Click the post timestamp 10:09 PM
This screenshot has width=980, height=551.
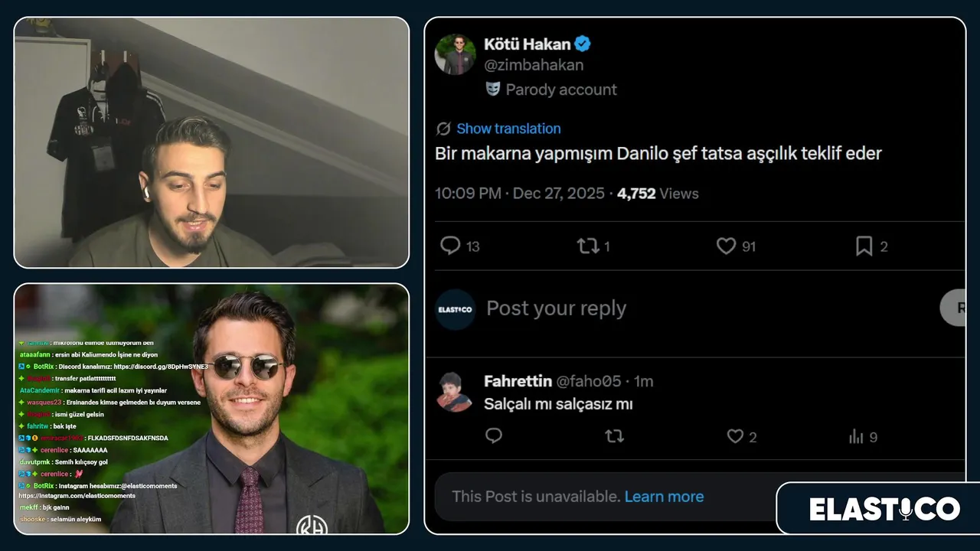coord(468,194)
